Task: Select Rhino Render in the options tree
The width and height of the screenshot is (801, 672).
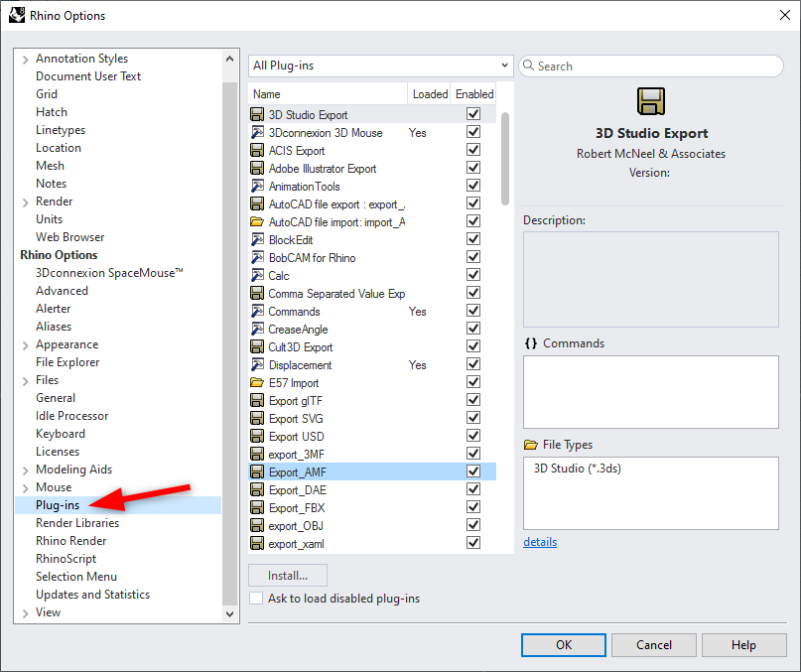Action: click(x=71, y=541)
